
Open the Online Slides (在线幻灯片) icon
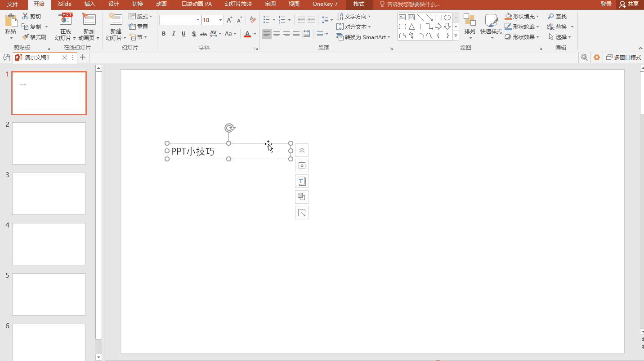pyautogui.click(x=66, y=20)
